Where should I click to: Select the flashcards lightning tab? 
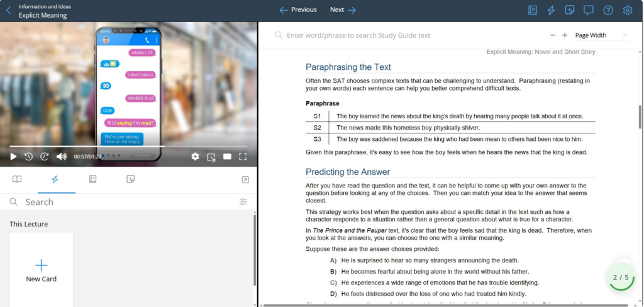tap(55, 179)
